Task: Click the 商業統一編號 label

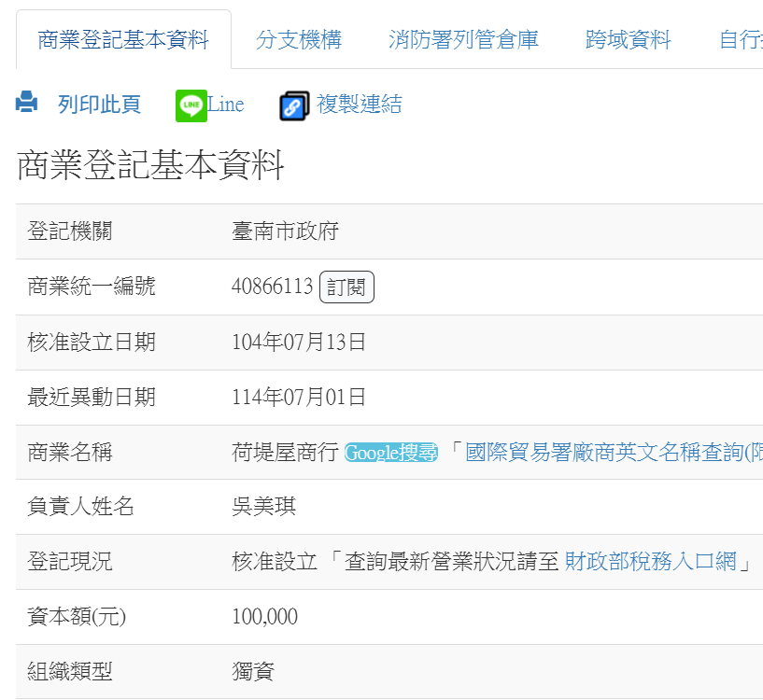Action: 92,286
